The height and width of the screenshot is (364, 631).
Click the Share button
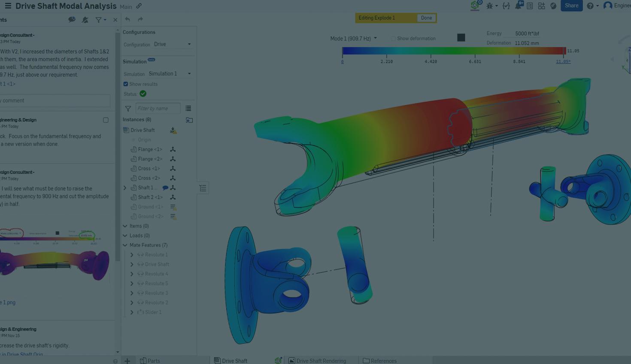point(571,6)
